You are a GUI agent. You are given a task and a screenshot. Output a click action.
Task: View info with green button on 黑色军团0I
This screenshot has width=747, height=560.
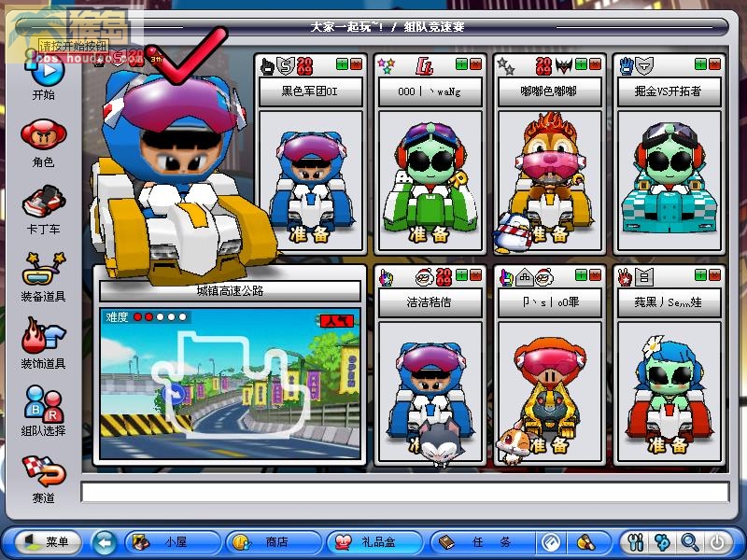pos(342,64)
